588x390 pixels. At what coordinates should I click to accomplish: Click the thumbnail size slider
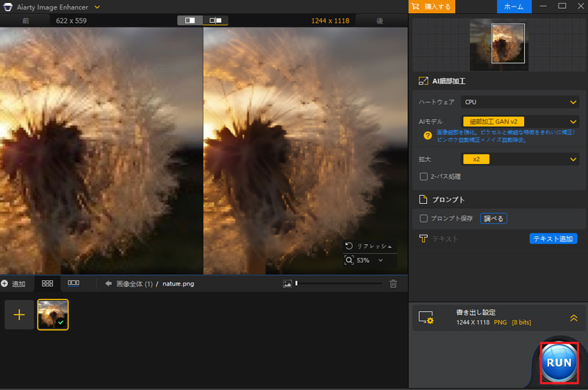(338, 283)
